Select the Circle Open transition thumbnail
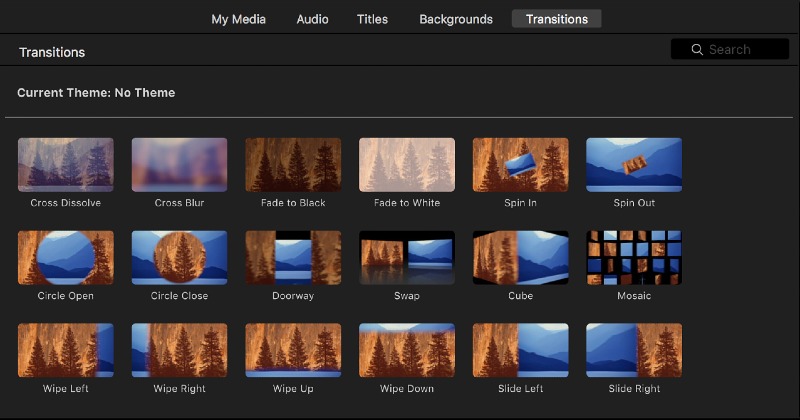The width and height of the screenshot is (800, 420). click(66, 258)
